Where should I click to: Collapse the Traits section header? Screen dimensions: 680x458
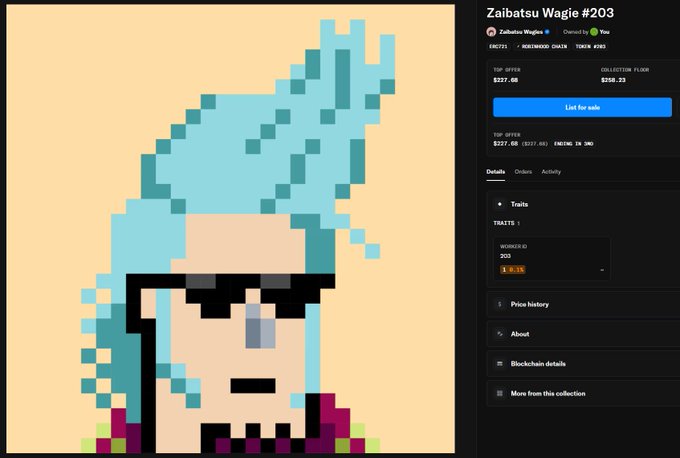click(583, 204)
